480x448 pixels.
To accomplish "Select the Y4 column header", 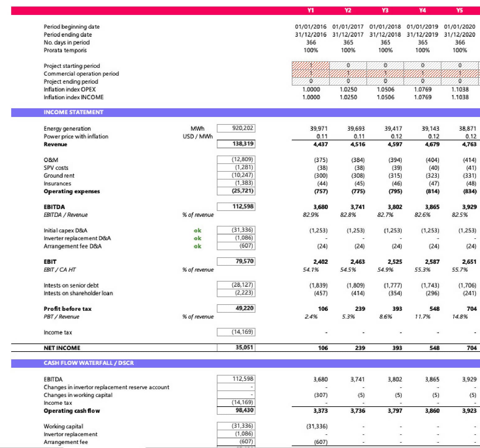I will (x=422, y=10).
